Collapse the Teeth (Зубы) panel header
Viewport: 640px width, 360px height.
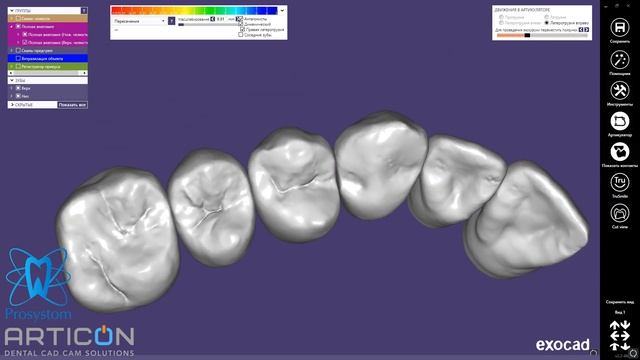coord(12,80)
